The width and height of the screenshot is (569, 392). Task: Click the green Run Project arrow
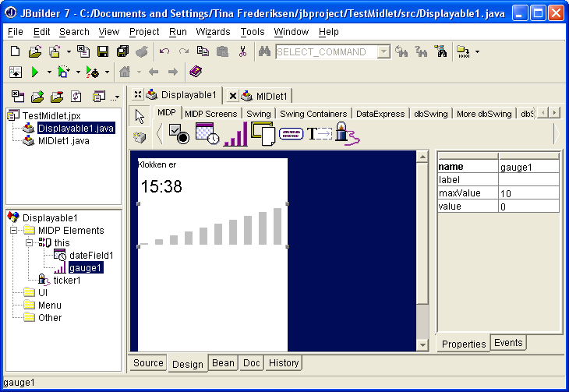35,72
